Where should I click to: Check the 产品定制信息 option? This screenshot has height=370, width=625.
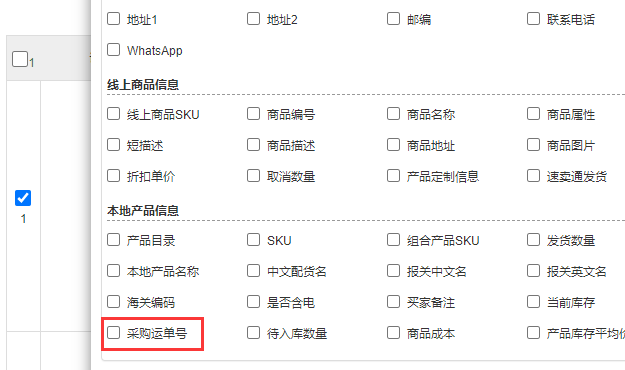coord(393,176)
